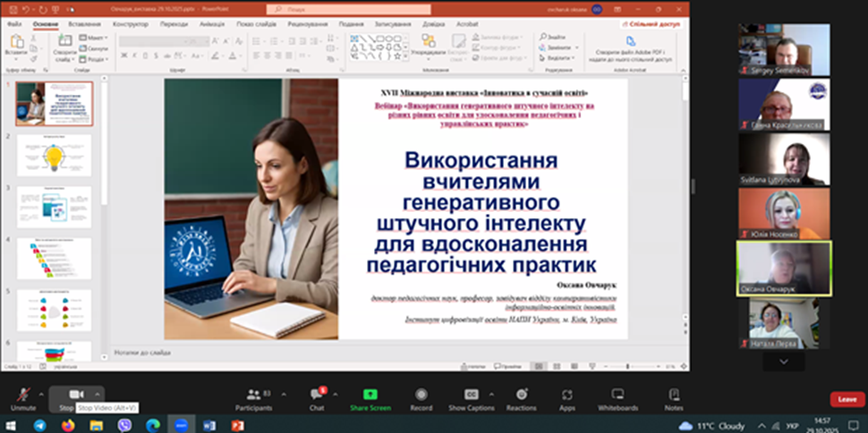Expand video options arrow beside Stop Video
The image size is (868, 433).
click(98, 393)
